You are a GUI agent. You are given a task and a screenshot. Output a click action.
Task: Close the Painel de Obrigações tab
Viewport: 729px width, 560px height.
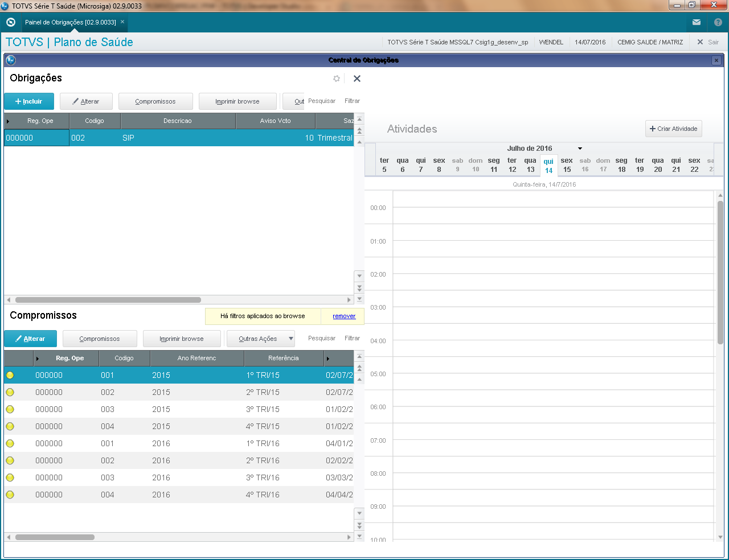click(x=122, y=22)
